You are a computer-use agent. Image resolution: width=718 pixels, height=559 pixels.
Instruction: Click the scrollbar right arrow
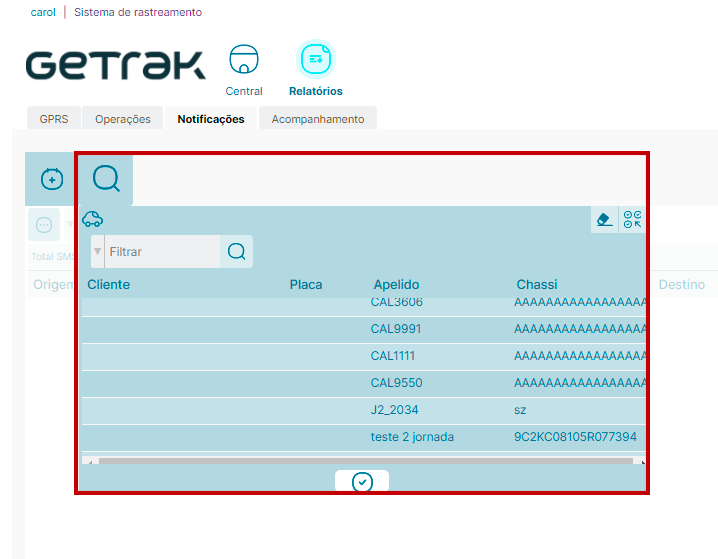coord(642,461)
